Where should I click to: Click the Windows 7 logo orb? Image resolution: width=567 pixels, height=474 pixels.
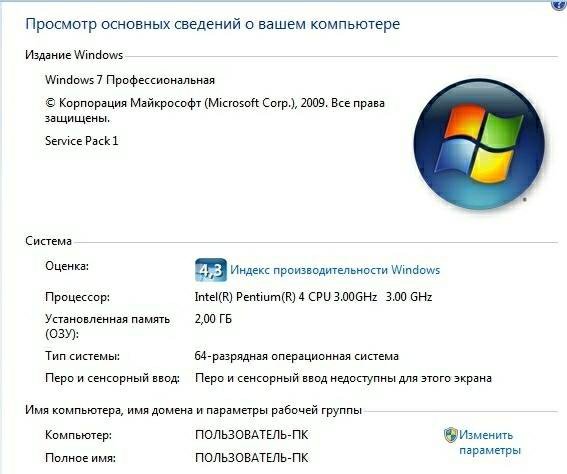coord(479,144)
